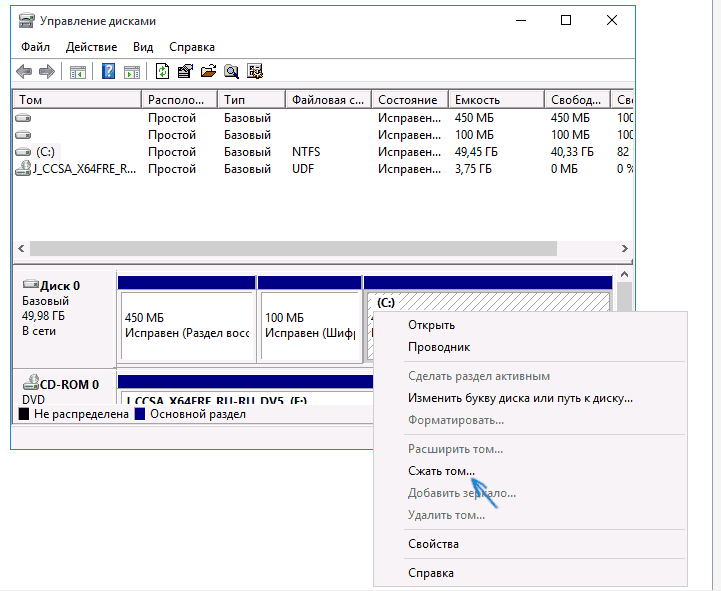The image size is (721, 591).
Task: Click the Диск 0 disk icon
Action: tap(30, 284)
